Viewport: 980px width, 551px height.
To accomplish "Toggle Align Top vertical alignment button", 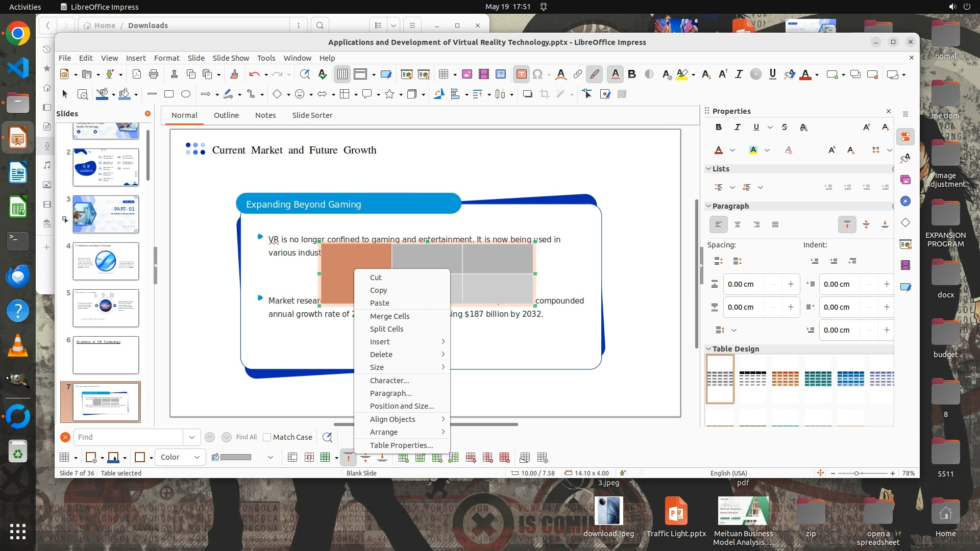I will pos(847,224).
